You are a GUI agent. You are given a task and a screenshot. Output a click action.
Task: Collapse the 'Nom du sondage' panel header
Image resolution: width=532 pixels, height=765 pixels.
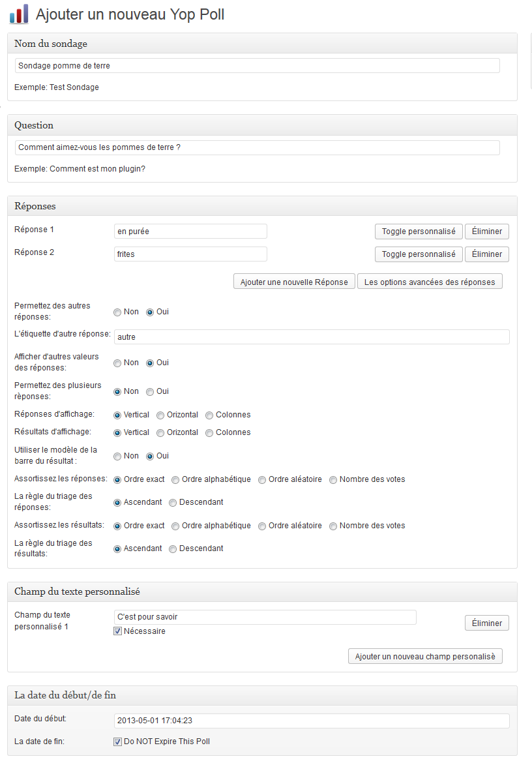click(262, 44)
